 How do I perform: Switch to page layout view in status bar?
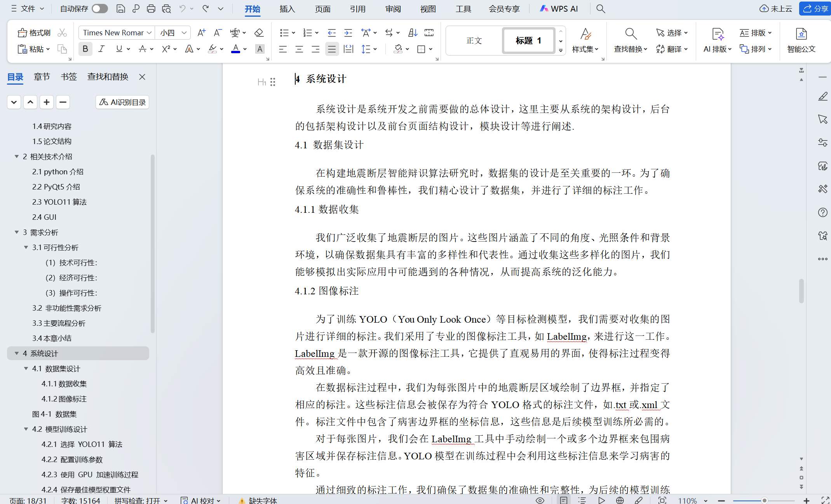pyautogui.click(x=563, y=500)
